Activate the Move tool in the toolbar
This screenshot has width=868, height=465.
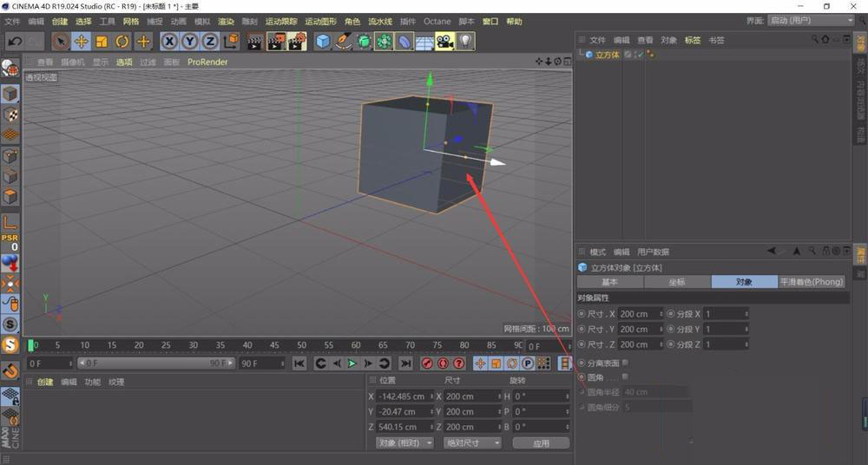[82, 42]
